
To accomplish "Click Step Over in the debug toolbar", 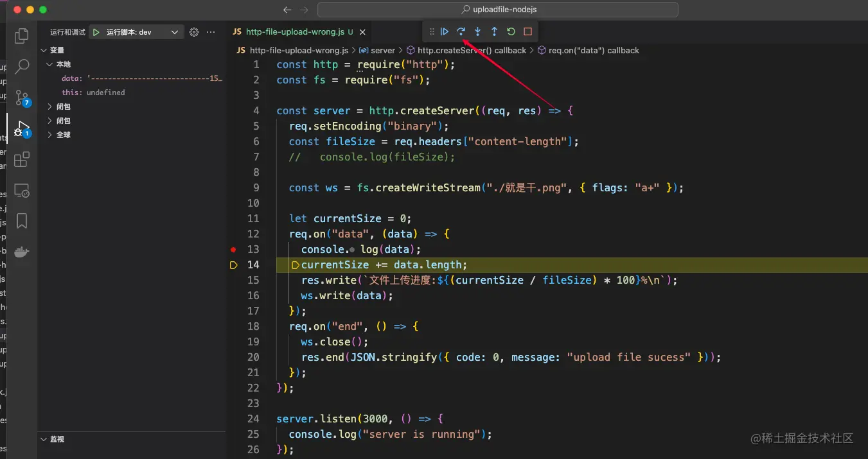I will 461,31.
